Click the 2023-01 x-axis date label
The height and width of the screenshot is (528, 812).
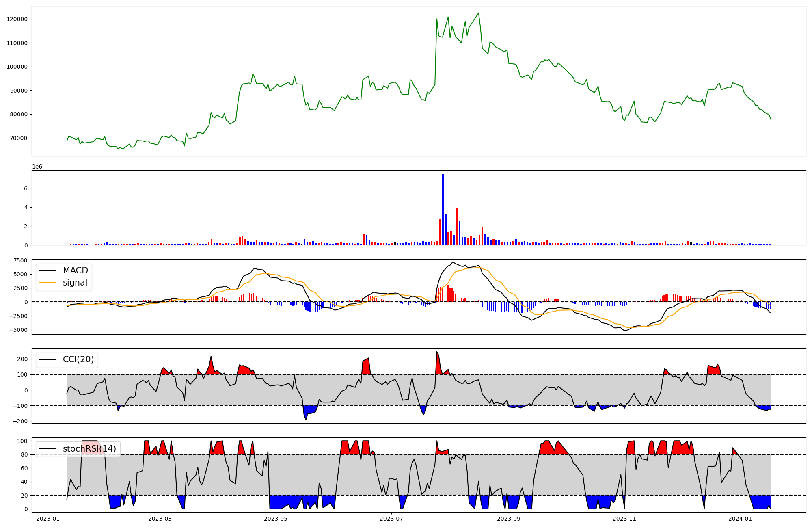click(x=48, y=519)
